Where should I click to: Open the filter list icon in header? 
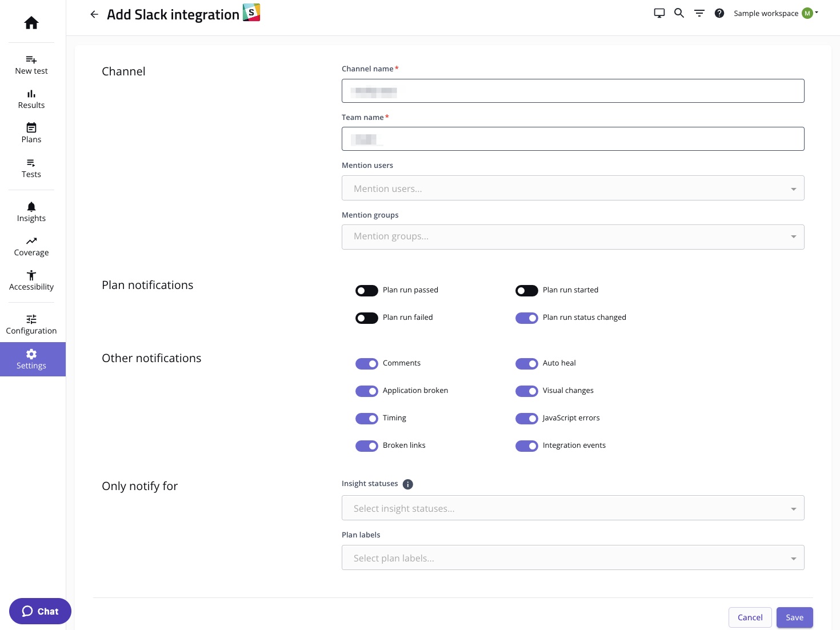[699, 13]
